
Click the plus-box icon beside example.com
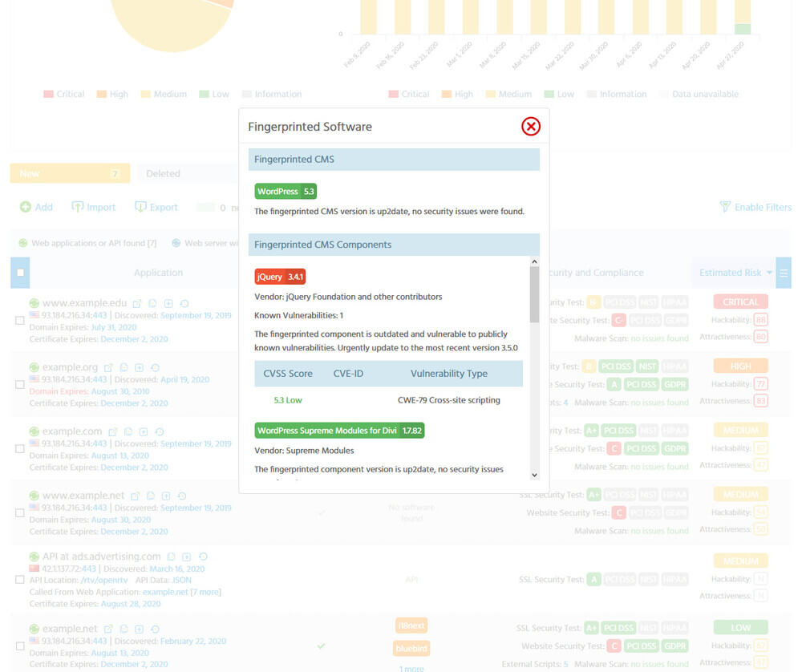coord(144,431)
